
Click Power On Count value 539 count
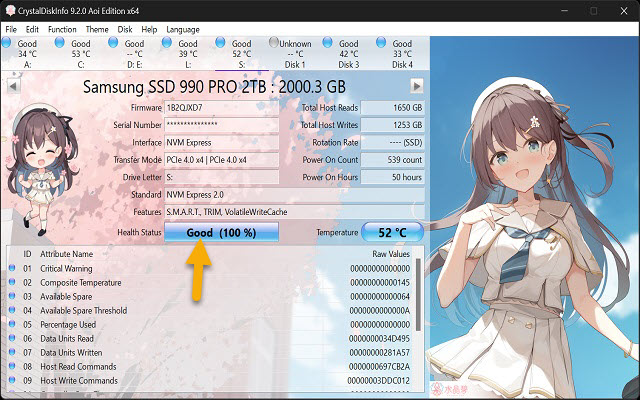point(392,160)
